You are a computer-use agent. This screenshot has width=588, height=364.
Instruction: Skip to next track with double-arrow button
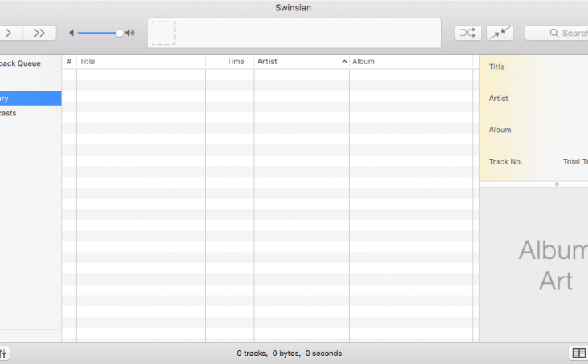(x=40, y=33)
